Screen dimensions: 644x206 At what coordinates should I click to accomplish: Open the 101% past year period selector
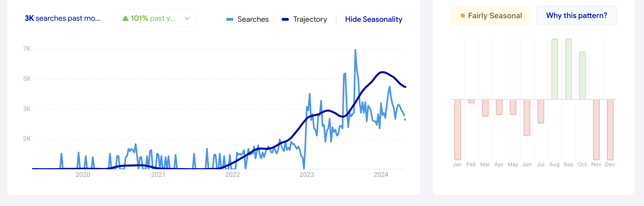point(156,18)
